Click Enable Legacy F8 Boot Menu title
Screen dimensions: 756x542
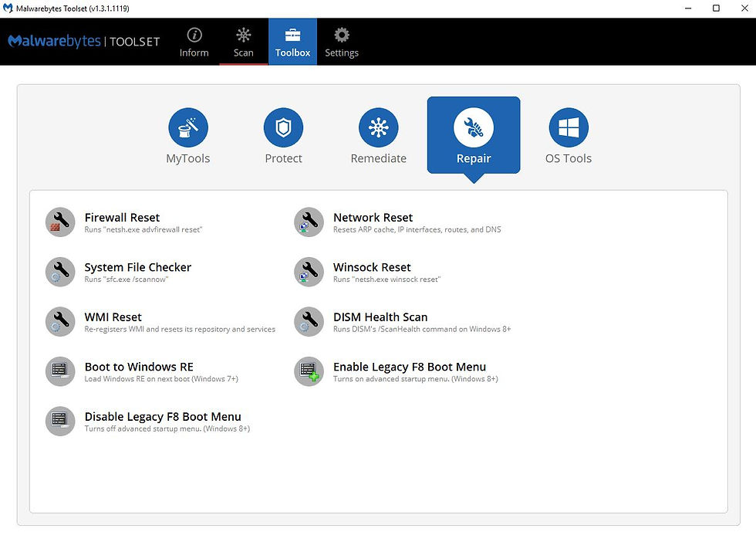click(410, 367)
